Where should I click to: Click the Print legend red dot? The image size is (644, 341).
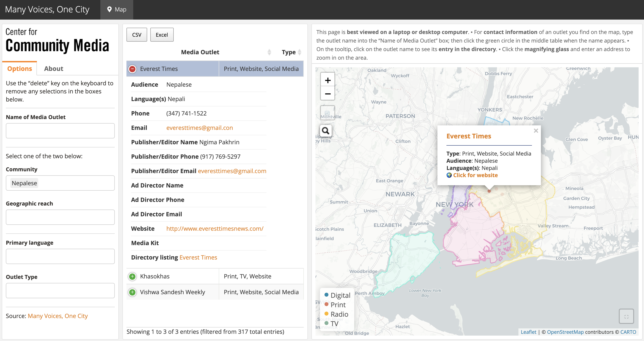(x=326, y=304)
